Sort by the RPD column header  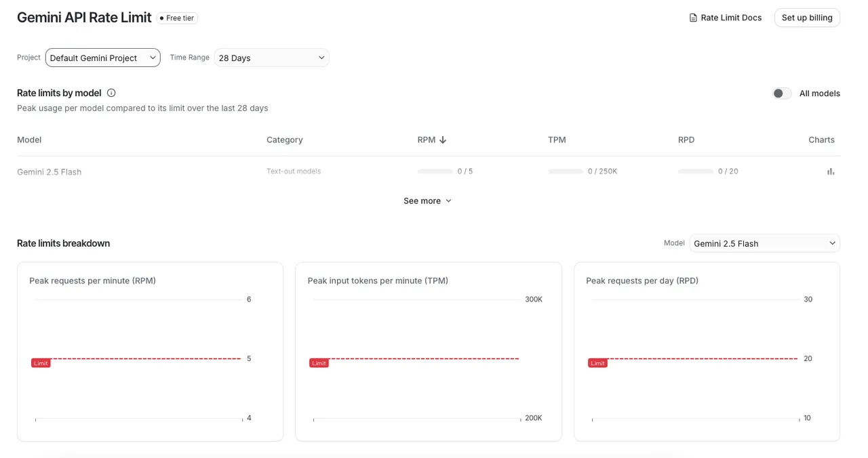point(686,140)
